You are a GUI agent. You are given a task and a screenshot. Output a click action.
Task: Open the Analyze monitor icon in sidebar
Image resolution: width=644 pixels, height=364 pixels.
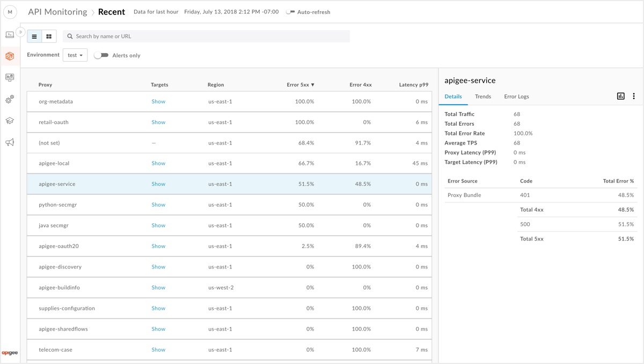(x=10, y=78)
